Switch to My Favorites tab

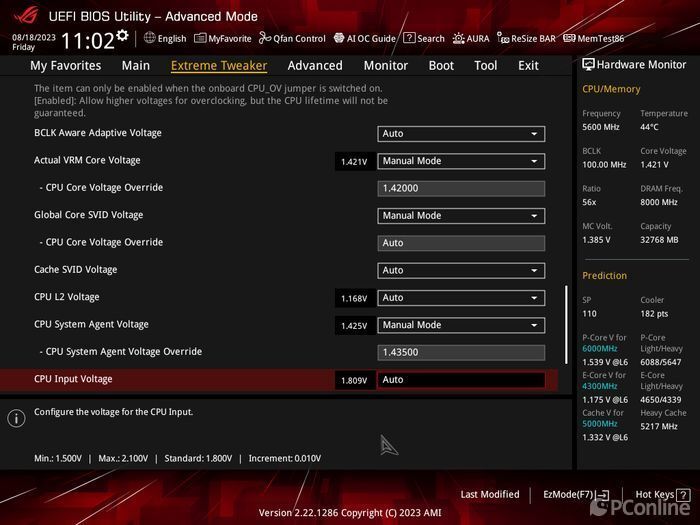66,66
